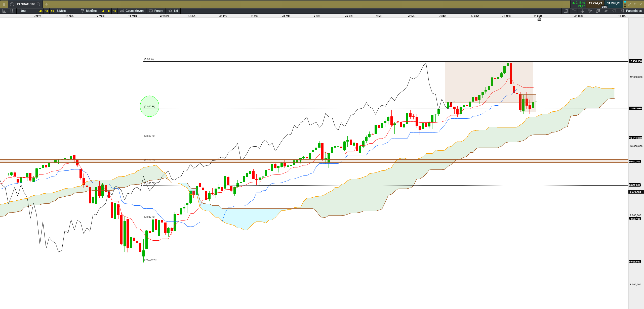The width and height of the screenshot is (644, 309).
Task: Open the Cours Moyen price type dropdown
Action: click(132, 11)
